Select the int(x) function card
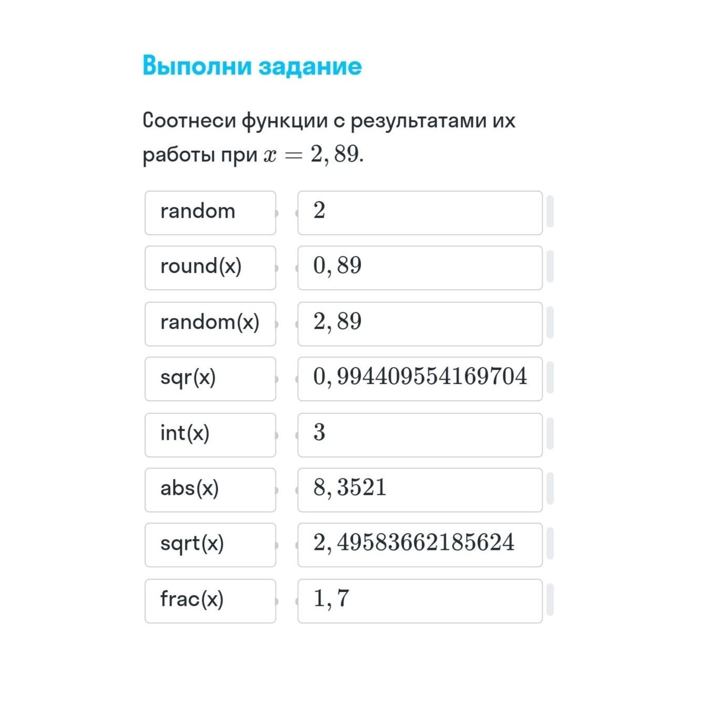The width and height of the screenshot is (728, 728). tap(210, 434)
